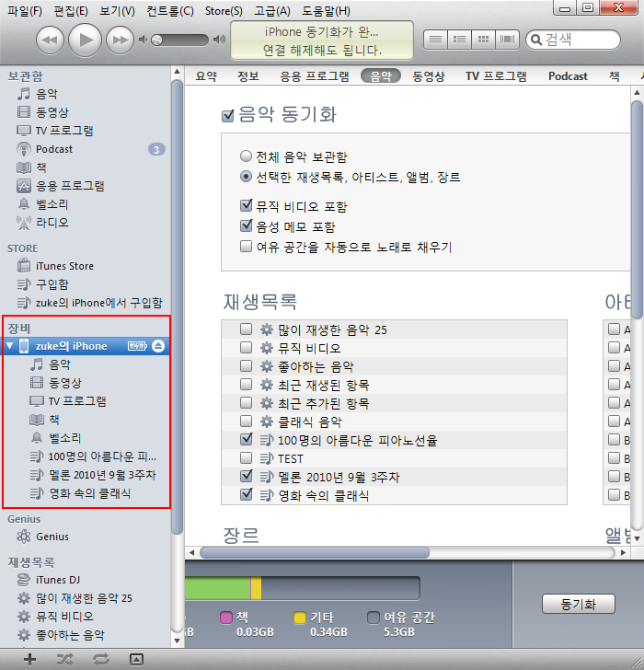Switch to 정보 tab
Screen dimensions: 644x670
[x=248, y=76]
